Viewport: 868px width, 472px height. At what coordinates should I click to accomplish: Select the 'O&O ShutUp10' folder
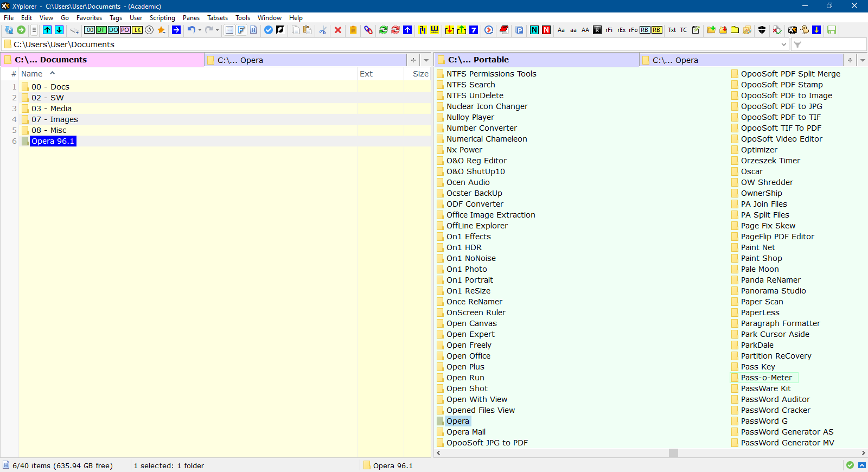click(475, 171)
